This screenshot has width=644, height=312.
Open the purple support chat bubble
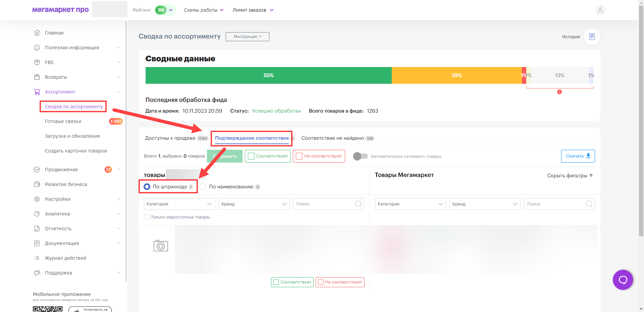[x=623, y=280]
